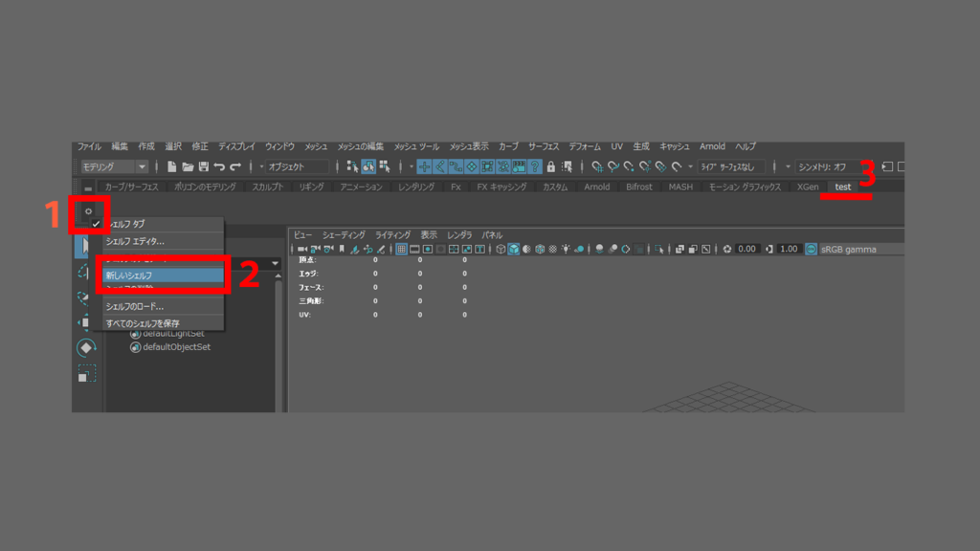Toggle the select miscellaneous question-mark mask icon
Viewport: 980px width, 551px height.
535,166
